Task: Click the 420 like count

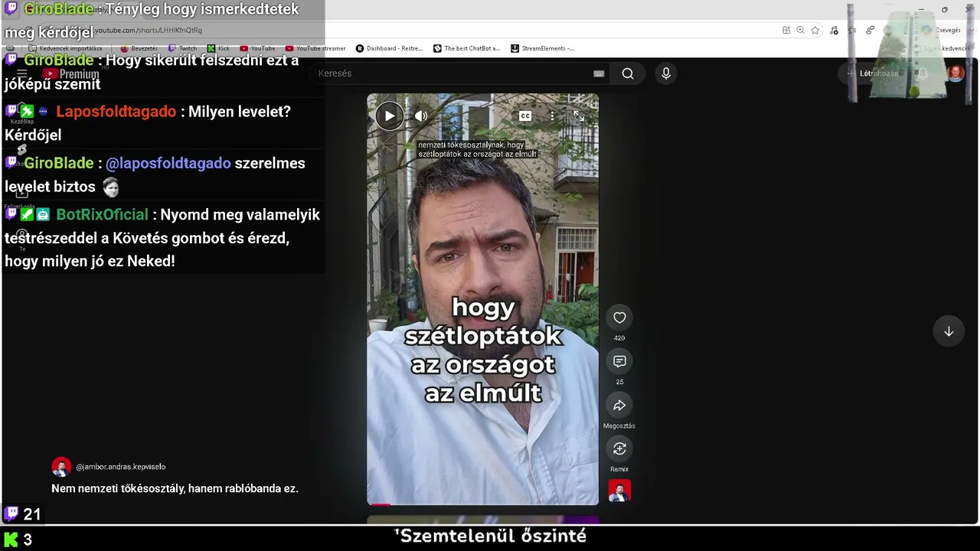Action: (619, 338)
